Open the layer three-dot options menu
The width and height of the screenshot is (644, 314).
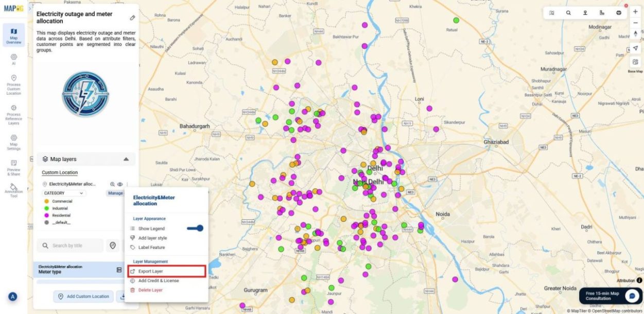[x=127, y=184]
